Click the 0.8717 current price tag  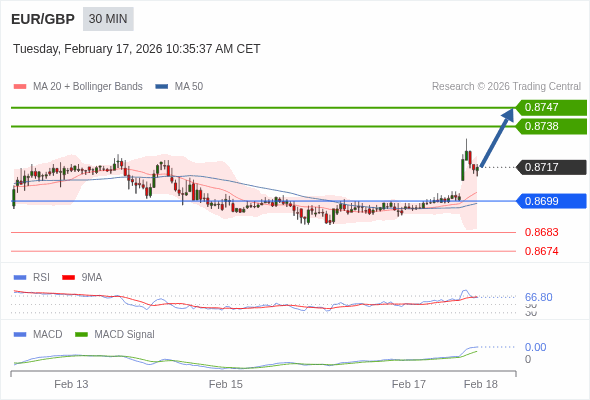coord(551,167)
